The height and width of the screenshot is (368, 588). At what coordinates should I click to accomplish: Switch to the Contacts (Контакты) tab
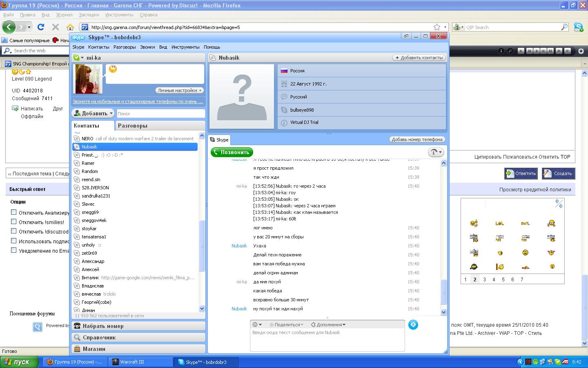(x=87, y=126)
